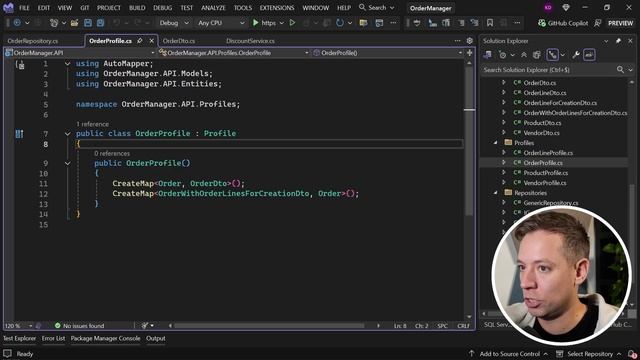This screenshot has height=360, width=640.
Task: Click the Solution Explorer Properties wrench icon
Action: click(x=576, y=55)
